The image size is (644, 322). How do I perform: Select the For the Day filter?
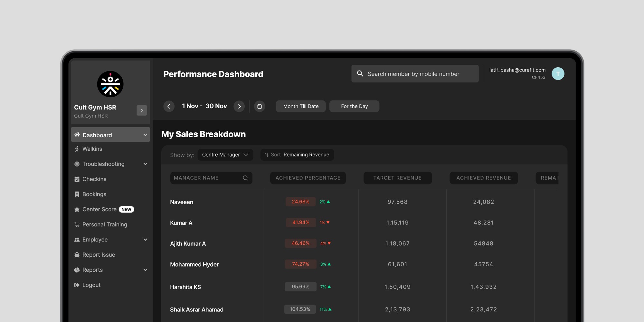pos(354,106)
